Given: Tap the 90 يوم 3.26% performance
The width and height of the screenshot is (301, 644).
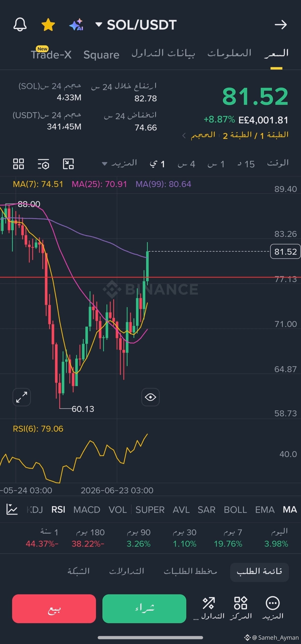Looking at the screenshot, I should pyautogui.click(x=139, y=538).
